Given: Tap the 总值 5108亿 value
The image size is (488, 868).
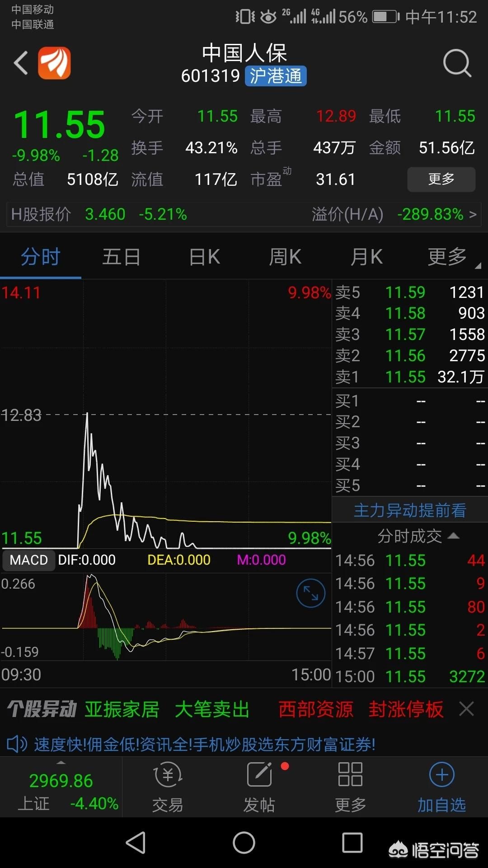Looking at the screenshot, I should coord(93,179).
